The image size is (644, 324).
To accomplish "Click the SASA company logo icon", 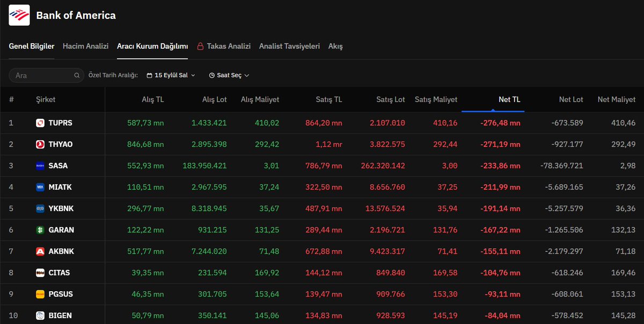I will point(40,166).
